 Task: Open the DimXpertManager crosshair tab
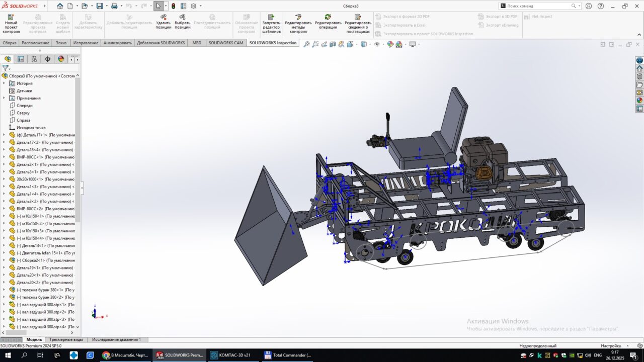pyautogui.click(x=48, y=59)
